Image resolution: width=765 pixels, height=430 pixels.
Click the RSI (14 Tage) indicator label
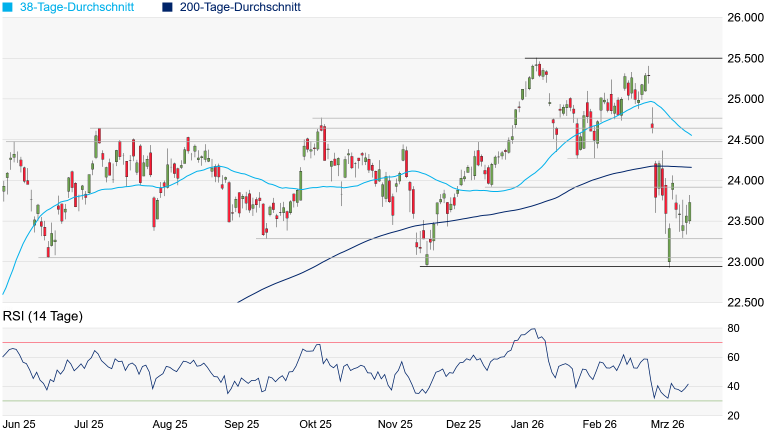tap(43, 317)
